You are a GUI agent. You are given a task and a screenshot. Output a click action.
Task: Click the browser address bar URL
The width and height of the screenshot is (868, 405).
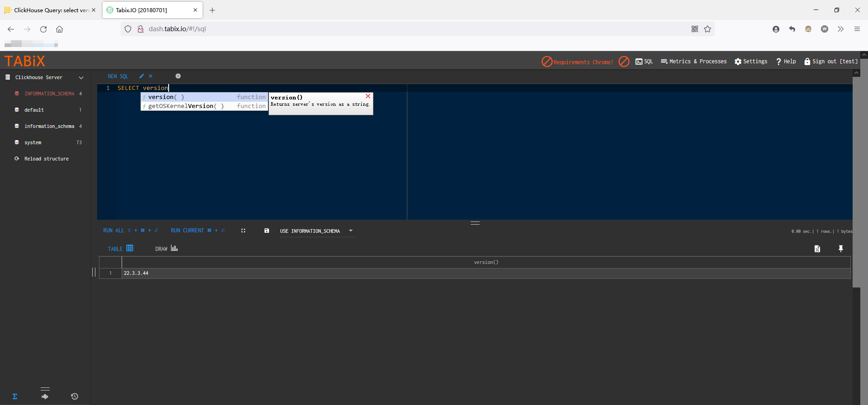(177, 29)
